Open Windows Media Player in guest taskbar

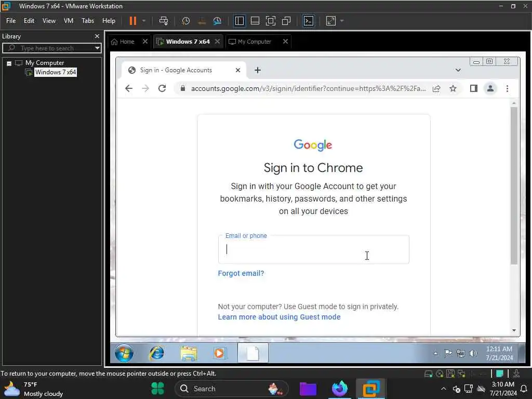(220, 353)
